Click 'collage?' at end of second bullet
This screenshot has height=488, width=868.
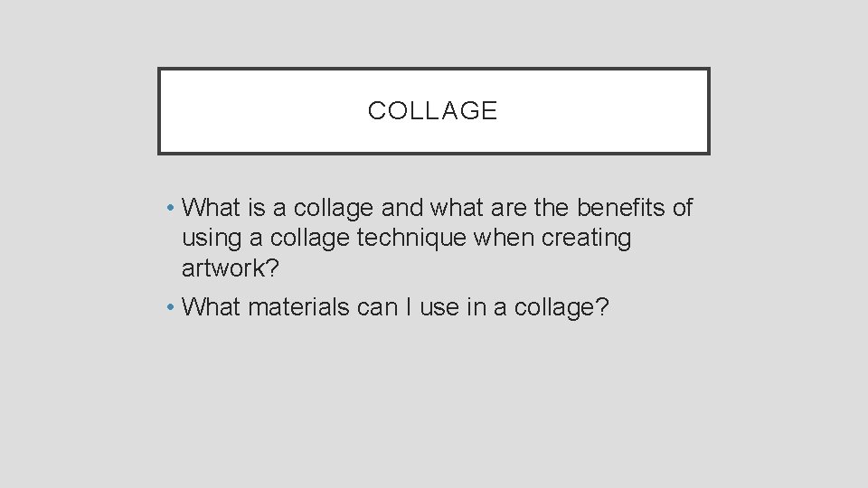tap(561, 307)
